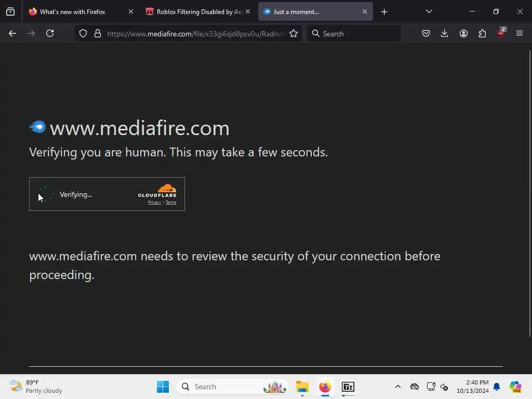The image size is (532, 399).
Task: Open Copilot preview icon in taskbar
Action: [515, 387]
